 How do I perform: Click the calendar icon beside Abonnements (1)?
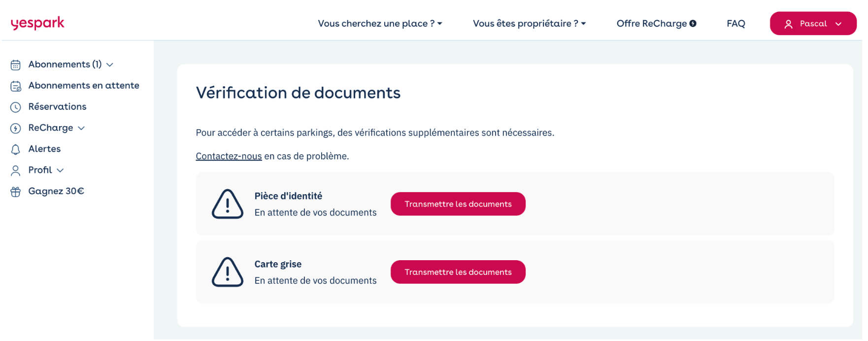point(16,65)
